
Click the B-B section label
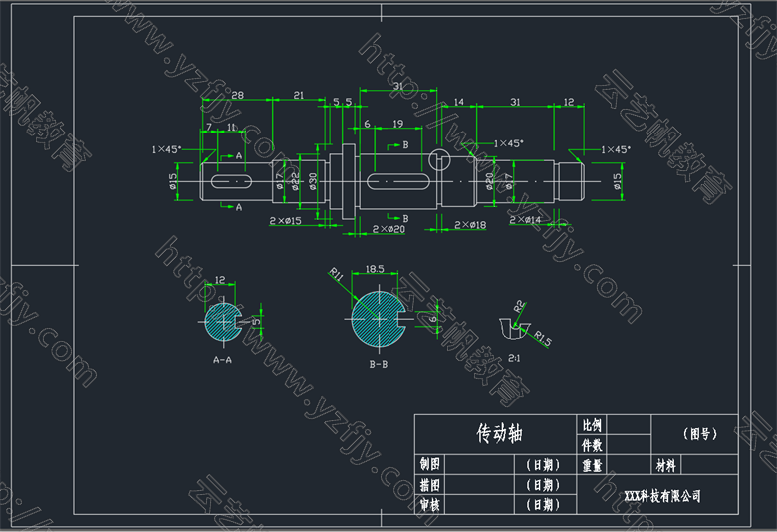[x=379, y=364]
